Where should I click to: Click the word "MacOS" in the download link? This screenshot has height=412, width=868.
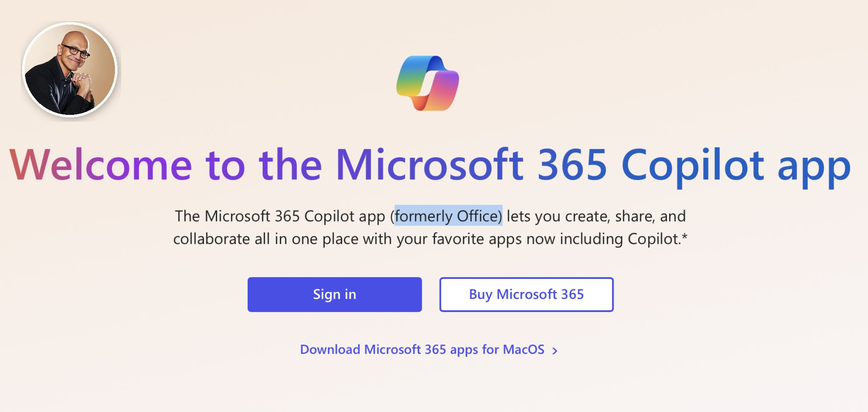[x=523, y=350]
